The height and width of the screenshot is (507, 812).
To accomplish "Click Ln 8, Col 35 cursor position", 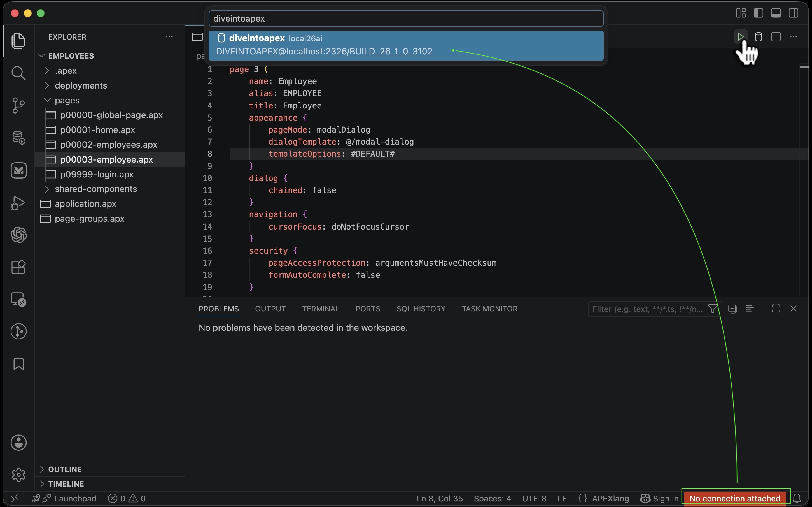I will tap(440, 498).
